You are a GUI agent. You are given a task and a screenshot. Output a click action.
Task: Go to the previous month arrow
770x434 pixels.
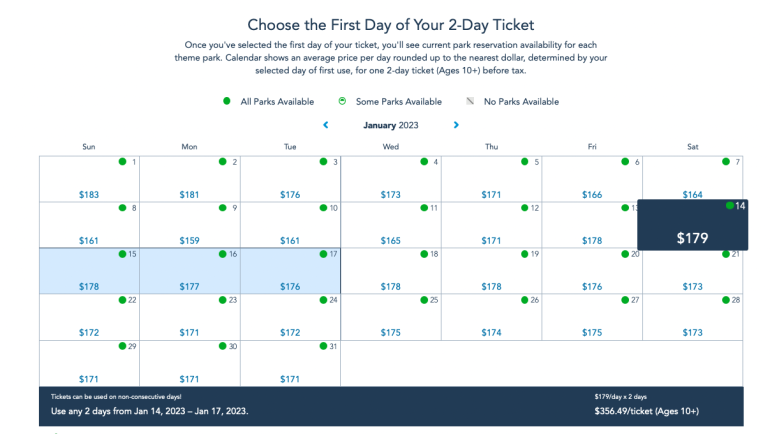coord(325,125)
